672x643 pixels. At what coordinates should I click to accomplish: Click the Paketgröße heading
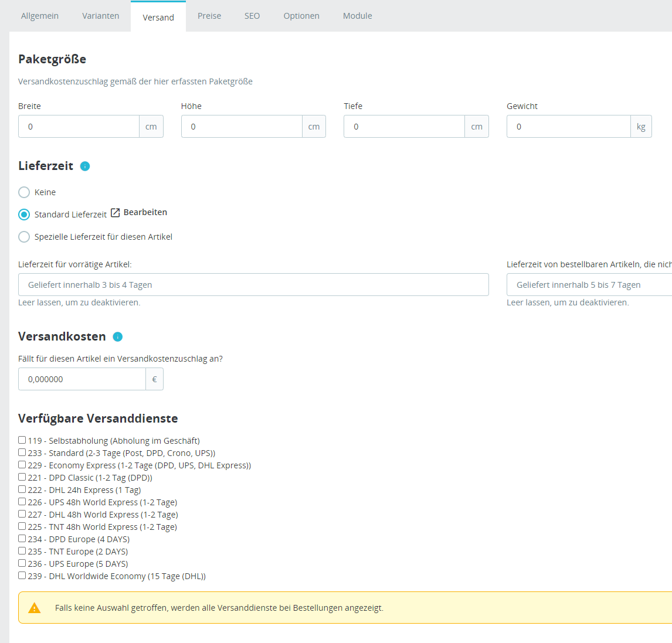[x=52, y=59]
